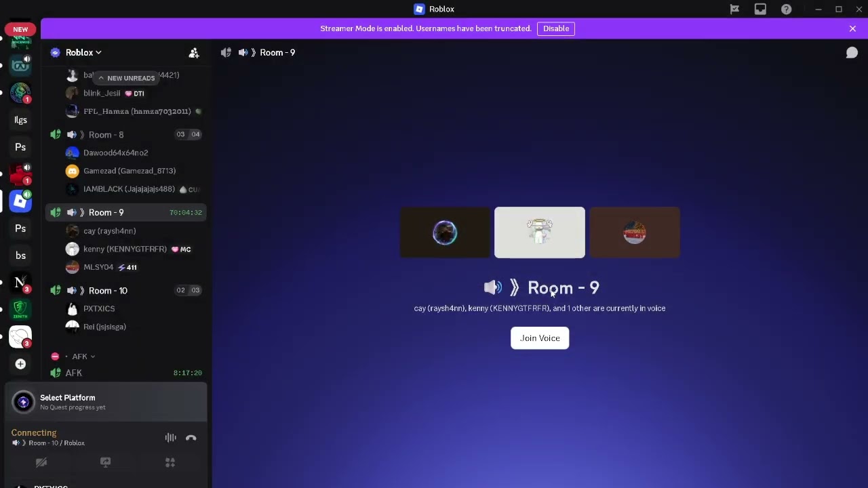
Task: Open the white helmet server icon
Action: (20, 337)
